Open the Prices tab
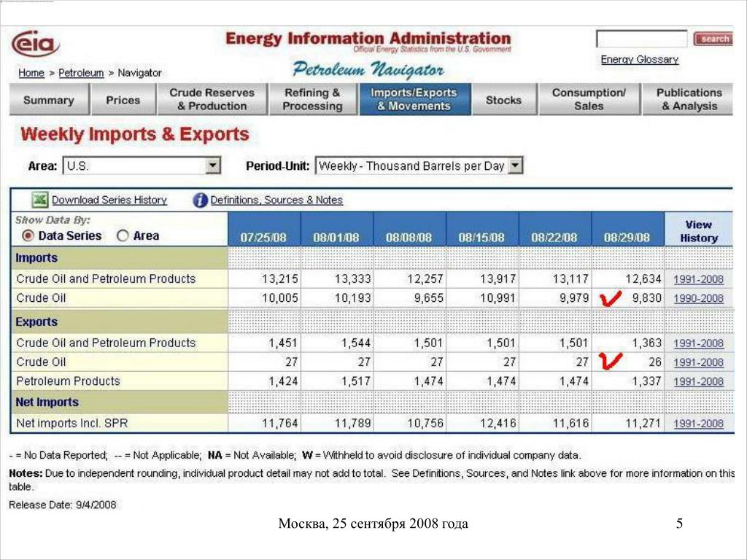The image size is (747, 560). pyautogui.click(x=123, y=99)
